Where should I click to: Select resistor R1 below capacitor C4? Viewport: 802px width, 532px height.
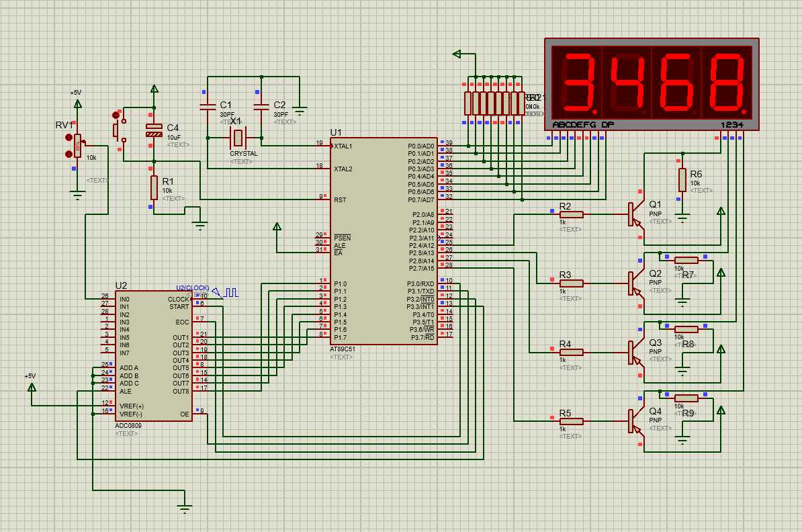154,187
